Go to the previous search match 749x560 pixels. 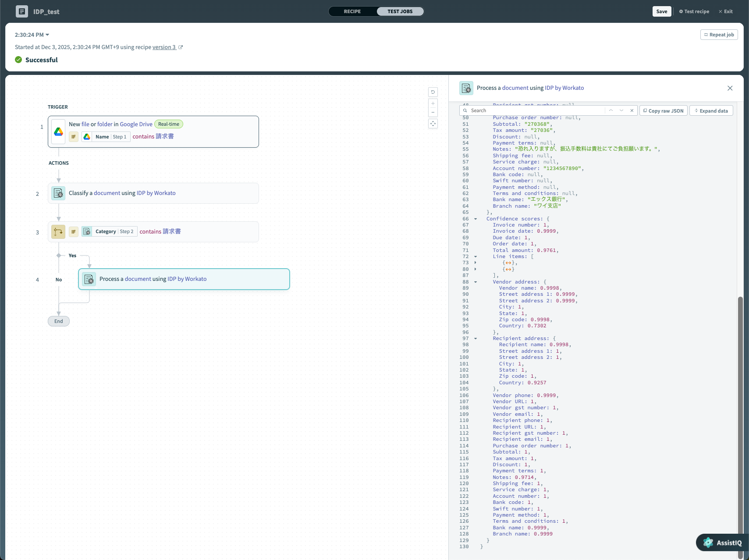(611, 110)
